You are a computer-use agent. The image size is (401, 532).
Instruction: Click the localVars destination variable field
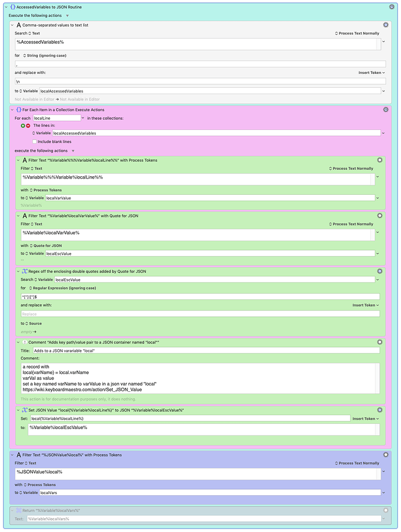[210, 492]
